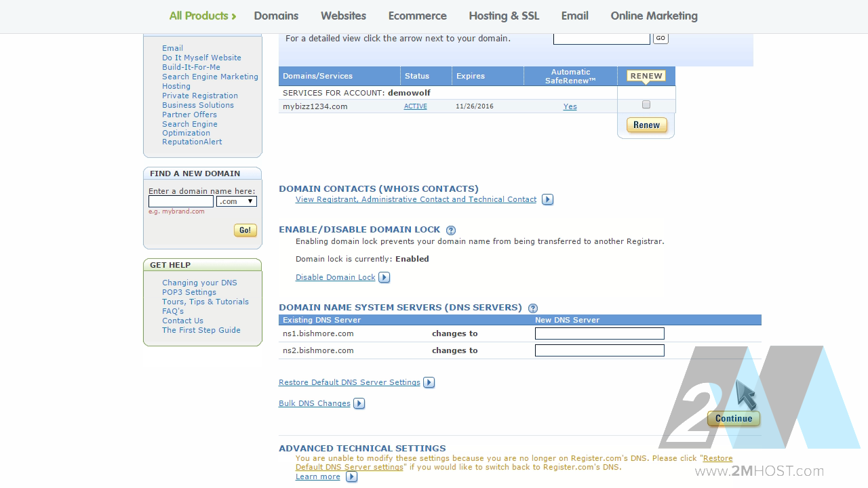The width and height of the screenshot is (868, 488).
Task: Click the mybizz1234.com domain name
Action: click(x=315, y=106)
